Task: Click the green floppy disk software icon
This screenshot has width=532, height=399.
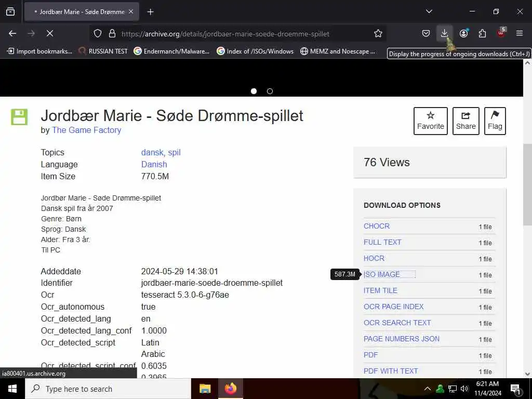Action: pos(19,117)
